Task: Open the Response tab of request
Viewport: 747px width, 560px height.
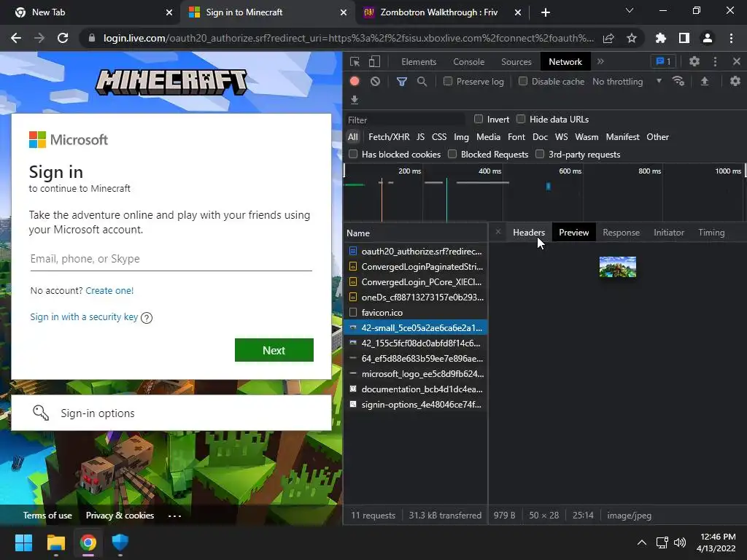Action: pyautogui.click(x=621, y=233)
